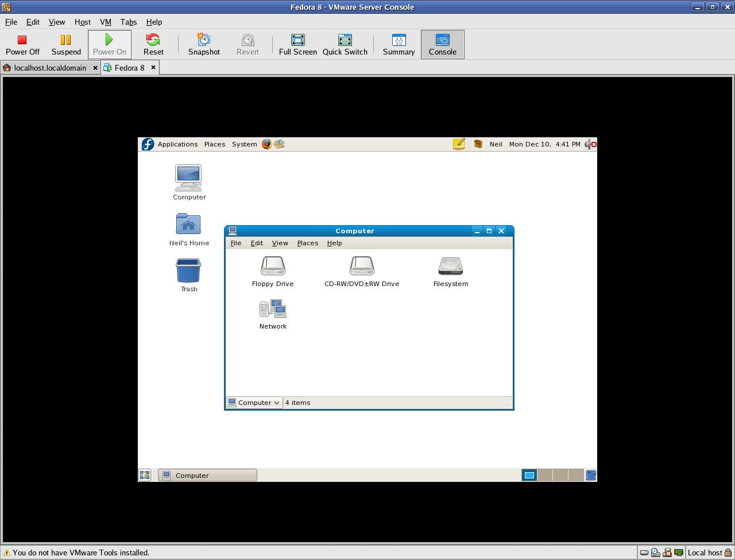Open the Places menu in panel
The image size is (735, 560).
[215, 144]
